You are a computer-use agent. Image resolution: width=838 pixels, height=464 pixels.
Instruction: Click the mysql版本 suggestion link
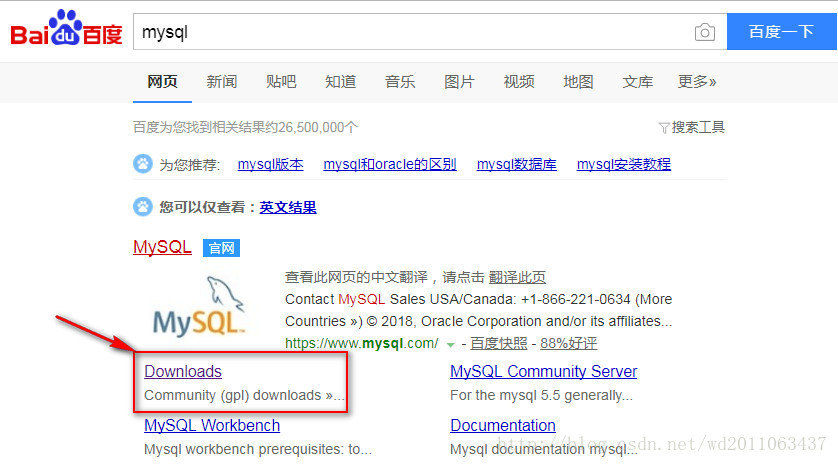(x=270, y=164)
